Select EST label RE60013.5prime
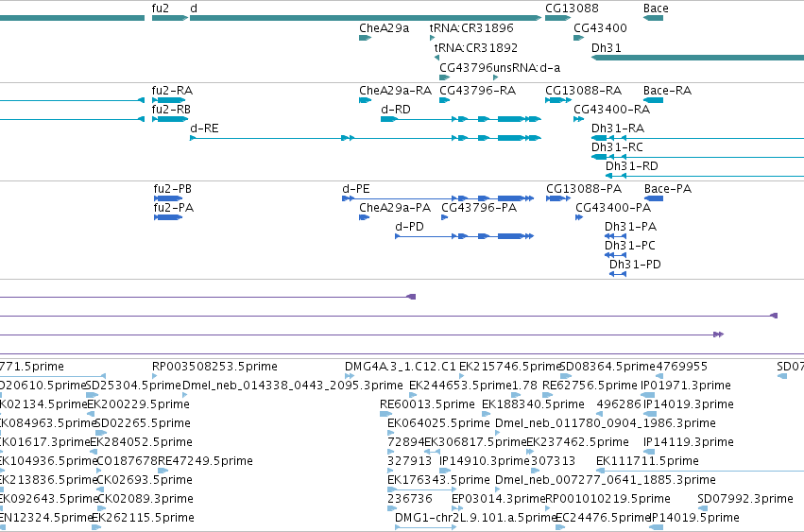The width and height of the screenshot is (804, 532). pyautogui.click(x=427, y=404)
